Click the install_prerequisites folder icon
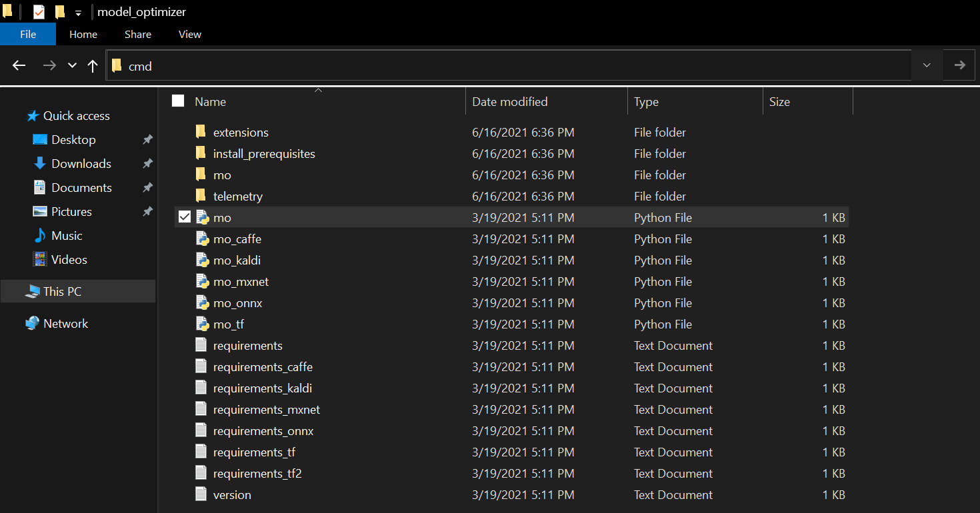The image size is (980, 513). [201, 153]
